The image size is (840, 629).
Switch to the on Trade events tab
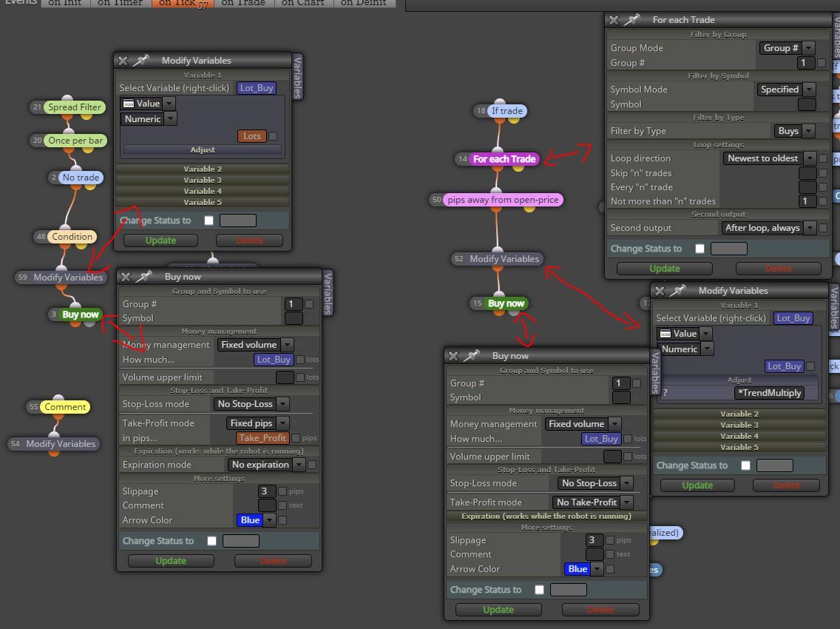(243, 3)
